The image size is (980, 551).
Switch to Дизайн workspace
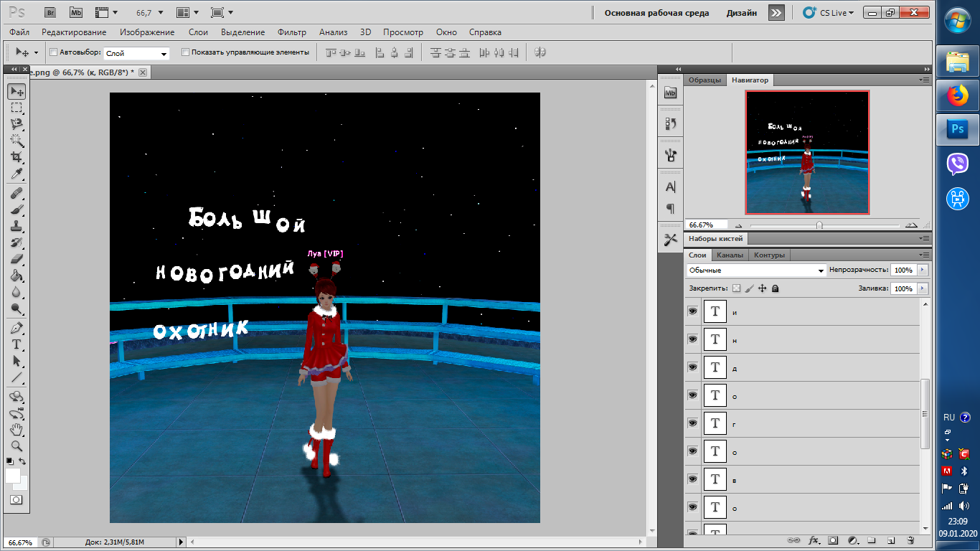tap(741, 13)
